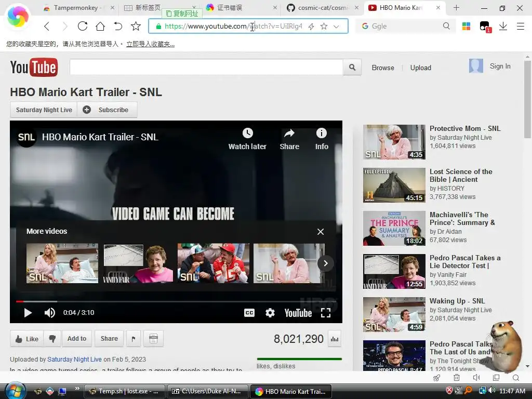
Task: Open Lost Science of the Bible video title
Action: (461, 176)
